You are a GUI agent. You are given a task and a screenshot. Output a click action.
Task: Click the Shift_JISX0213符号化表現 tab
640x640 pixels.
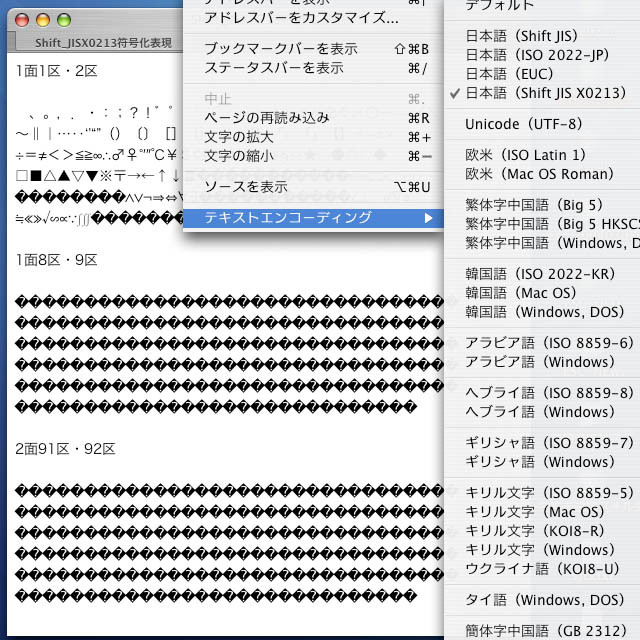point(103,43)
